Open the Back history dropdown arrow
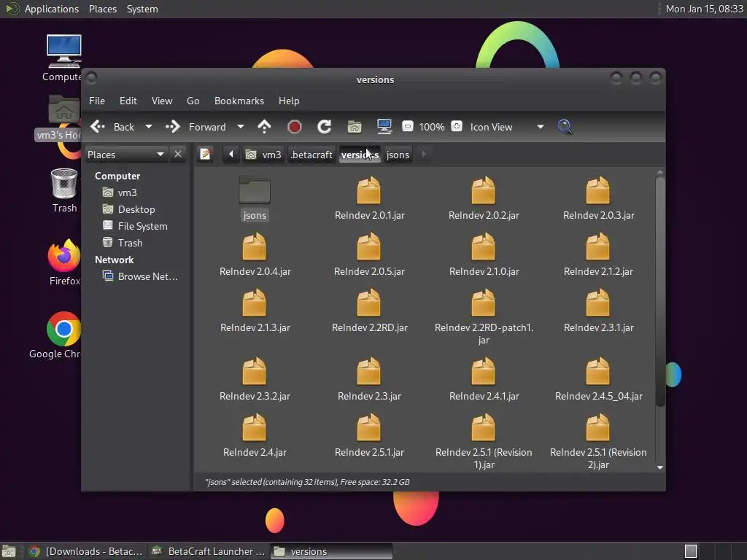The height and width of the screenshot is (560, 747). coord(149,127)
